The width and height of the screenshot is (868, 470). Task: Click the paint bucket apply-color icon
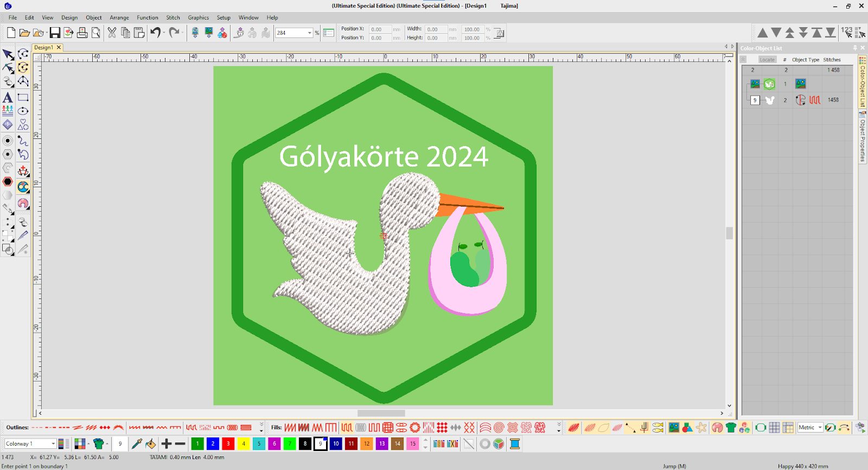click(150, 444)
